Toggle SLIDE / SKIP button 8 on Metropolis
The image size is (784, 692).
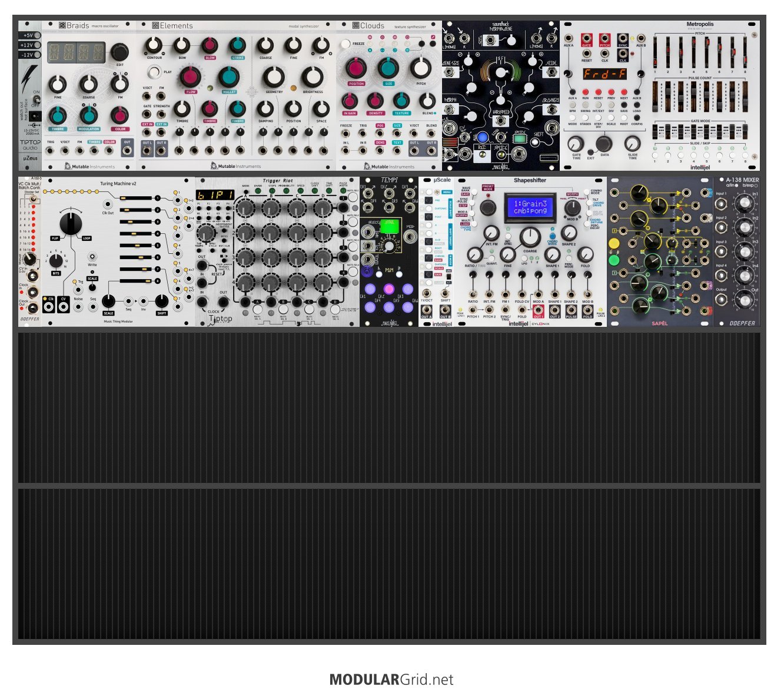tap(745, 155)
